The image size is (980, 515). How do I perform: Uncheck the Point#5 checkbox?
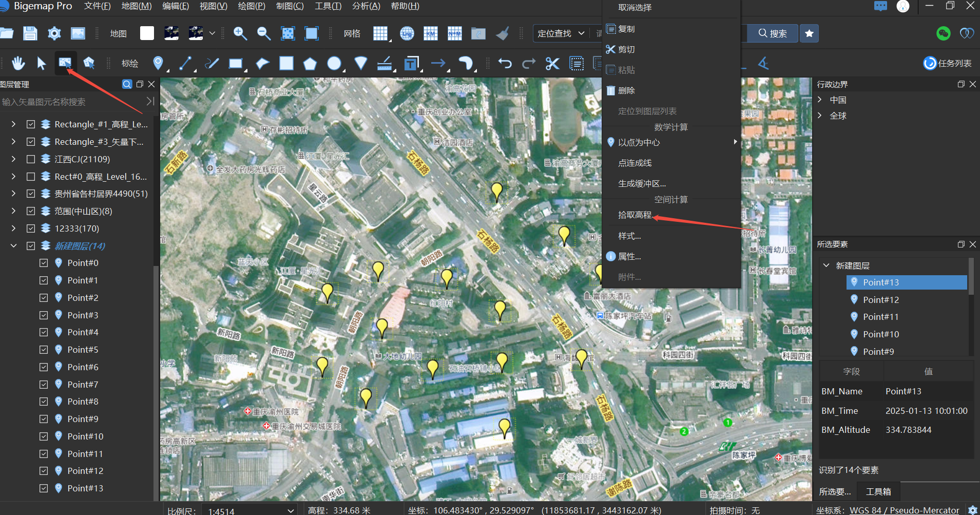[43, 349]
